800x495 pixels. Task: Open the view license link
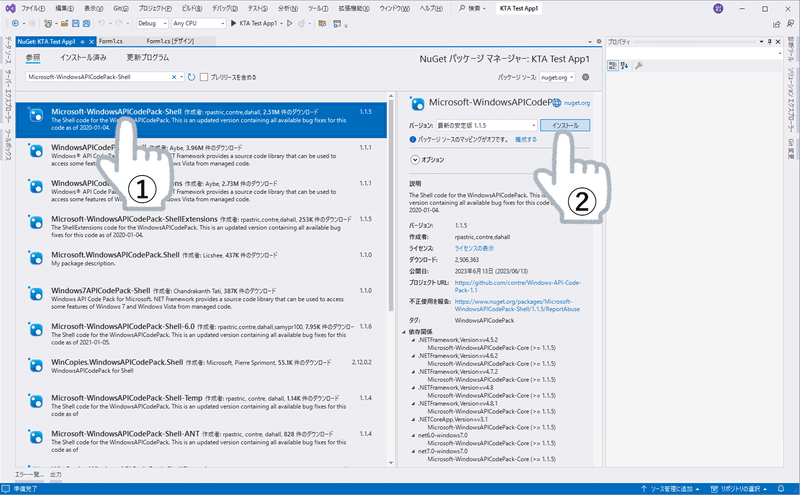pyautogui.click(x=474, y=249)
